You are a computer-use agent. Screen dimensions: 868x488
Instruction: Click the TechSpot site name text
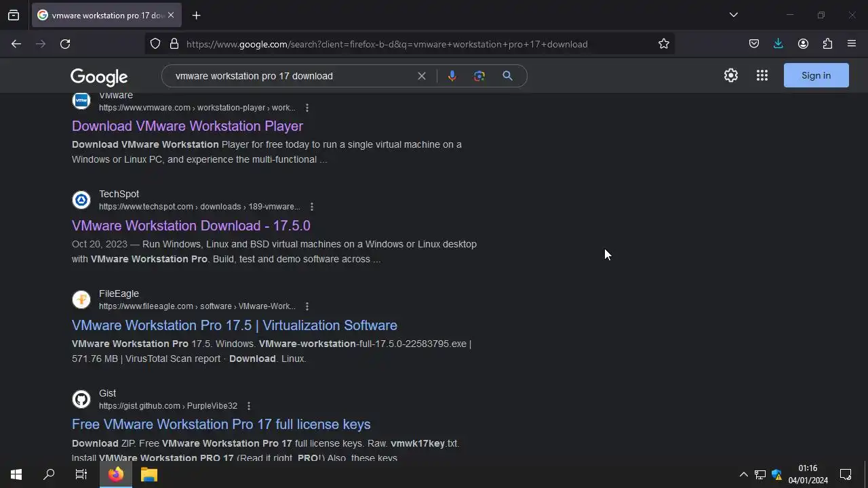tap(119, 194)
